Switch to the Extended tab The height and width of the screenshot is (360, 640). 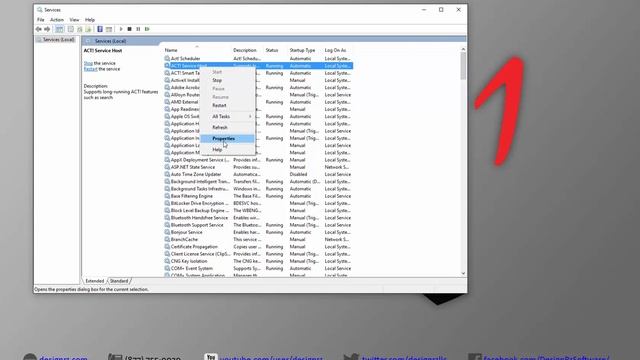click(95, 281)
